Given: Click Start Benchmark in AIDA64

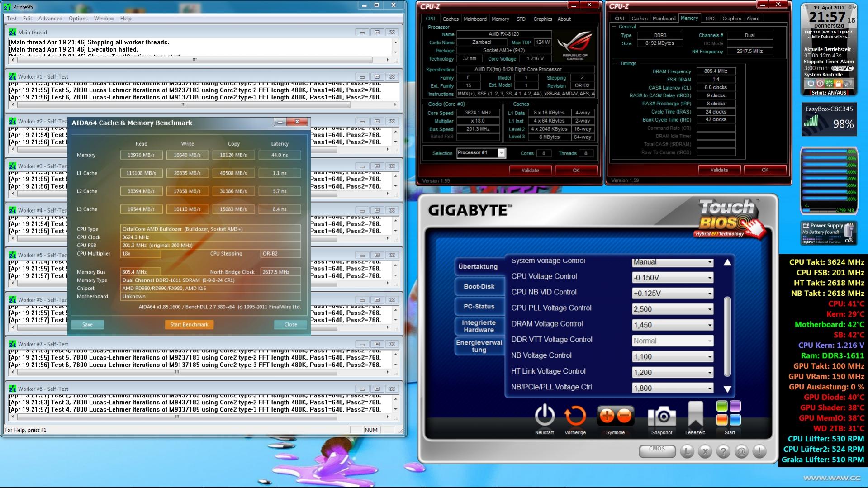Looking at the screenshot, I should (189, 324).
